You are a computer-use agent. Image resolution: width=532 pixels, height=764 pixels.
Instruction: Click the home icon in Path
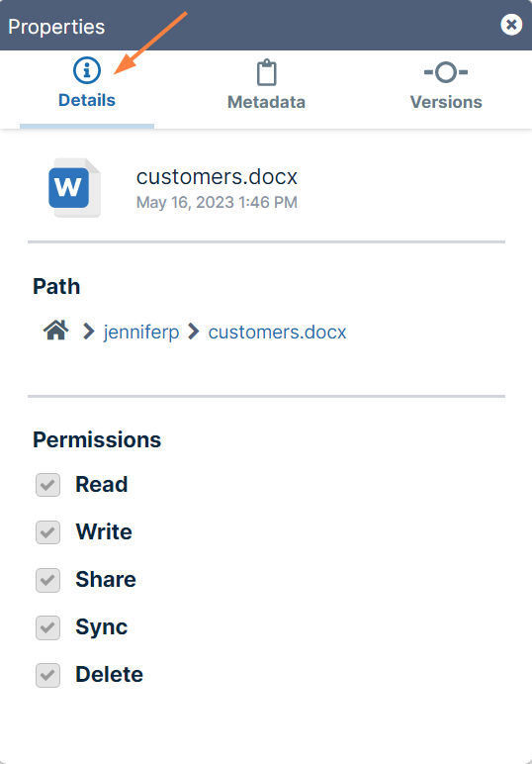(x=56, y=331)
